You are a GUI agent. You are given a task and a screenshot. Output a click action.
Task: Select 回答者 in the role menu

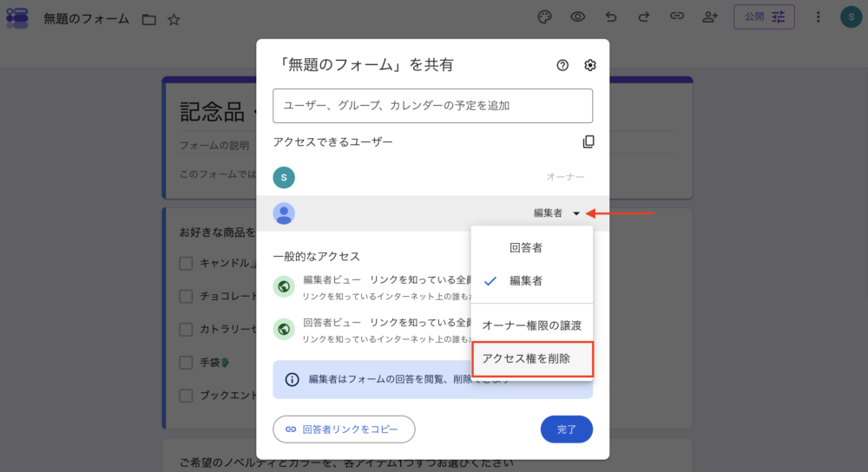tap(531, 248)
